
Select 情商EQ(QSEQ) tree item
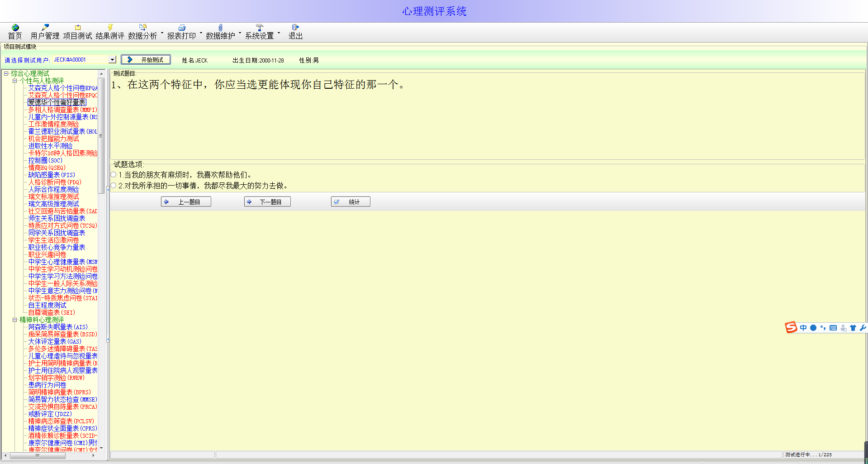tap(47, 167)
